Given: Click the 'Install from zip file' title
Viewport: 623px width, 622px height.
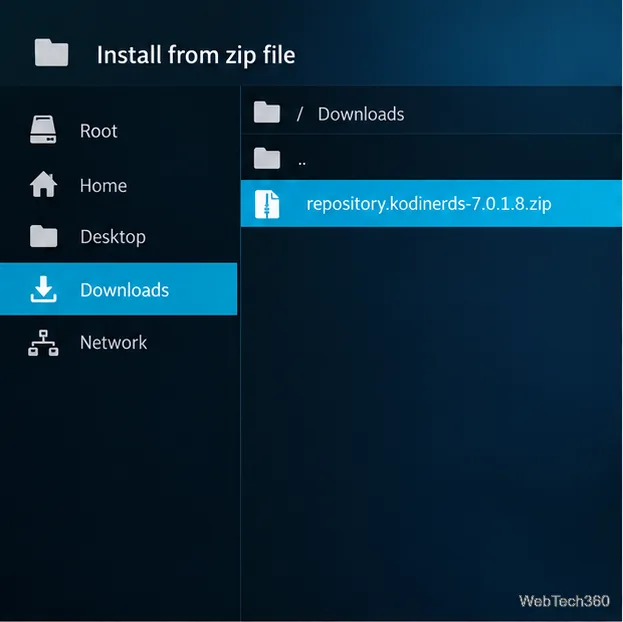Looking at the screenshot, I should [x=196, y=55].
